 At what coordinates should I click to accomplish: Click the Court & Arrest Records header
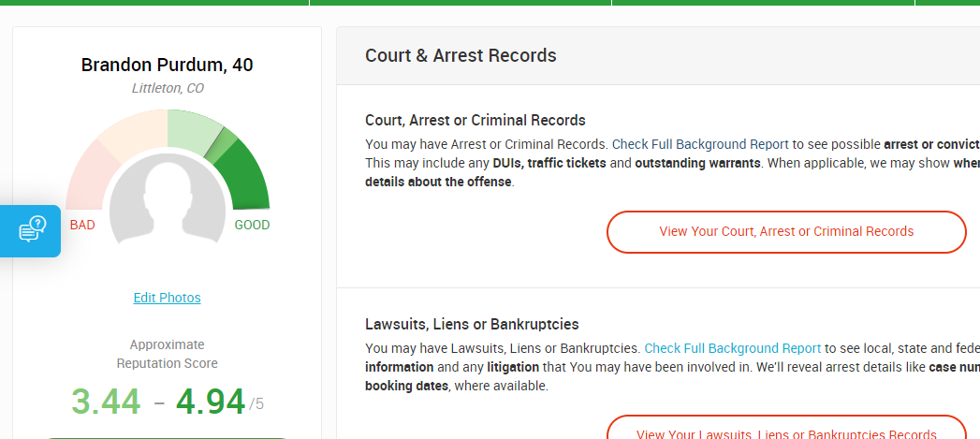coord(461,55)
